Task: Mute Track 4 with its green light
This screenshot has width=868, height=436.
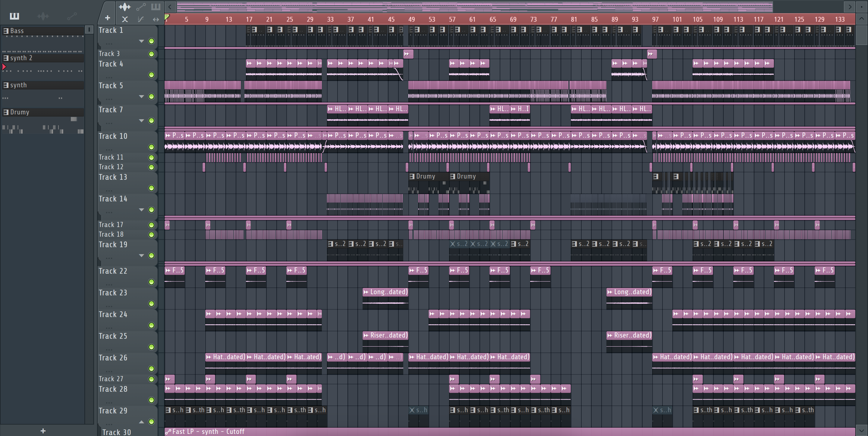Action: click(151, 75)
